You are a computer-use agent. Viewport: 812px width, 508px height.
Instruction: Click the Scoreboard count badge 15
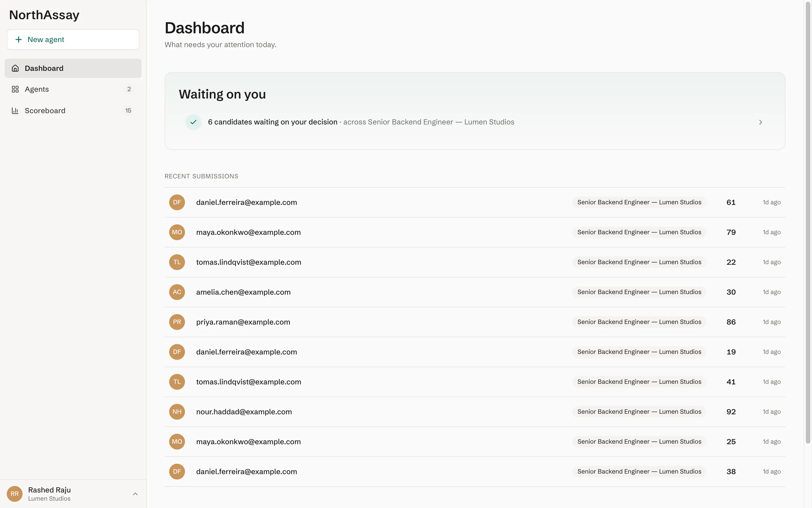tap(128, 111)
